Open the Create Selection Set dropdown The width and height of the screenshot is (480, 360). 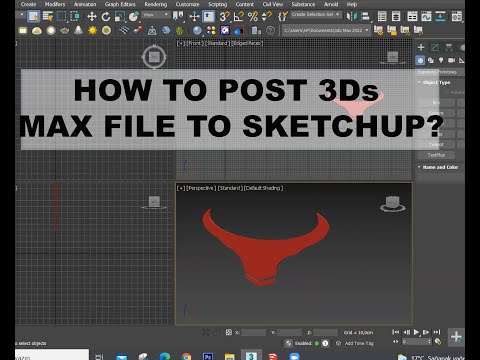click(x=316, y=15)
